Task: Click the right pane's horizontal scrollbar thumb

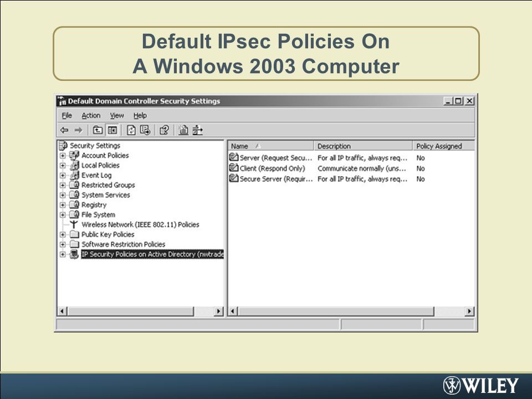Action: (x=336, y=311)
